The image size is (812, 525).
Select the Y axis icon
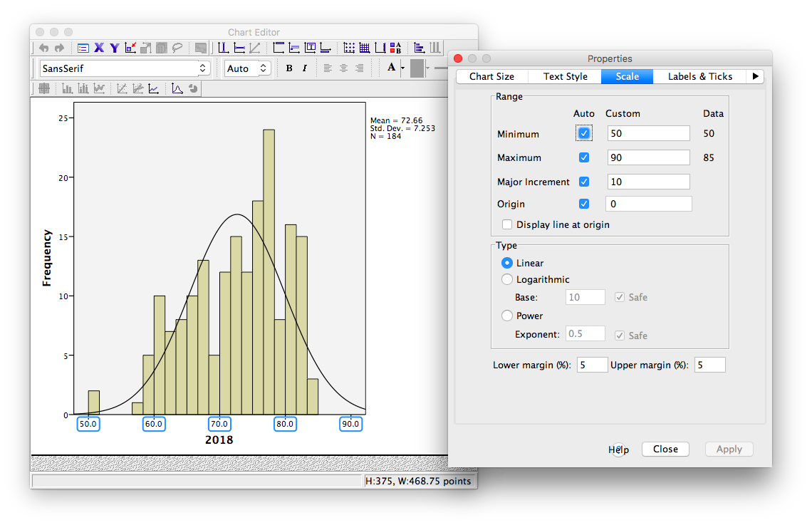[115, 48]
